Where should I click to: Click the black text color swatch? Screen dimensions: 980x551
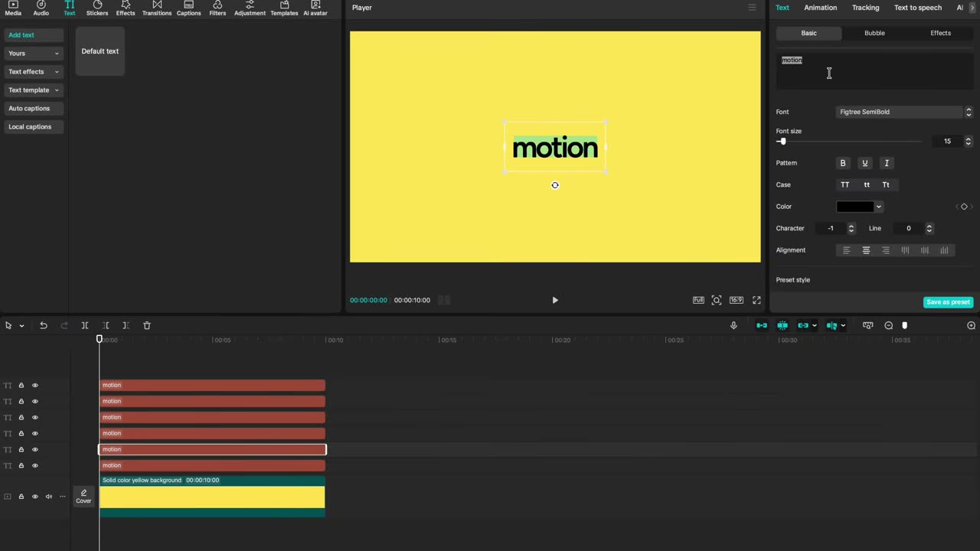855,207
